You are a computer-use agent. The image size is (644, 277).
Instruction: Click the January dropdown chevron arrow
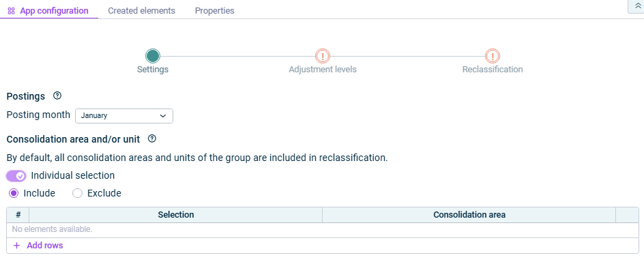point(162,116)
